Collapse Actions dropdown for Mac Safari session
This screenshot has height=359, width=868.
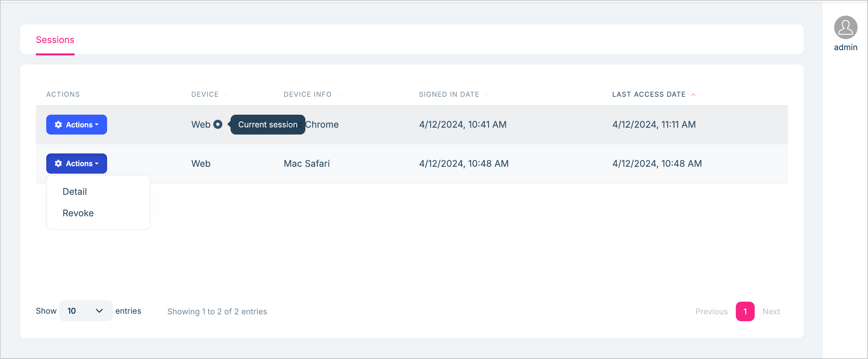[77, 164]
